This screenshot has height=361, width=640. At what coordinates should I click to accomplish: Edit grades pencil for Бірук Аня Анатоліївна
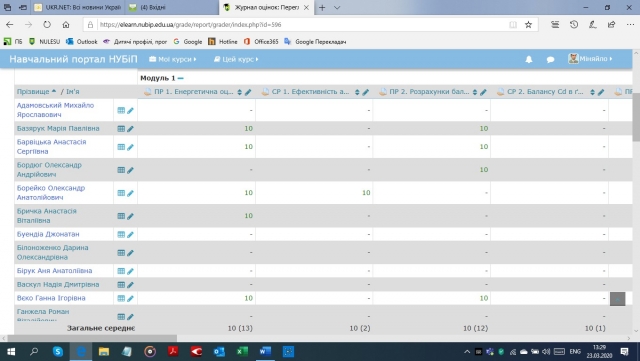[130, 271]
